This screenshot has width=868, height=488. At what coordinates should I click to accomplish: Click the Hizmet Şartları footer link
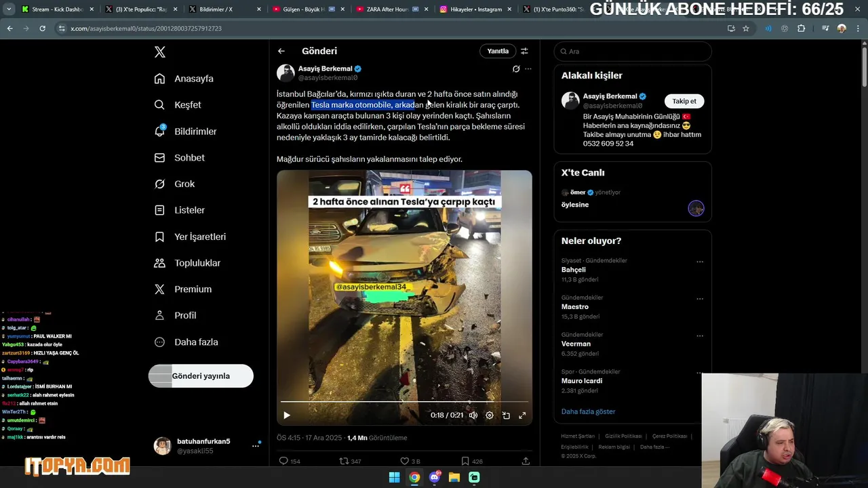pos(578,436)
